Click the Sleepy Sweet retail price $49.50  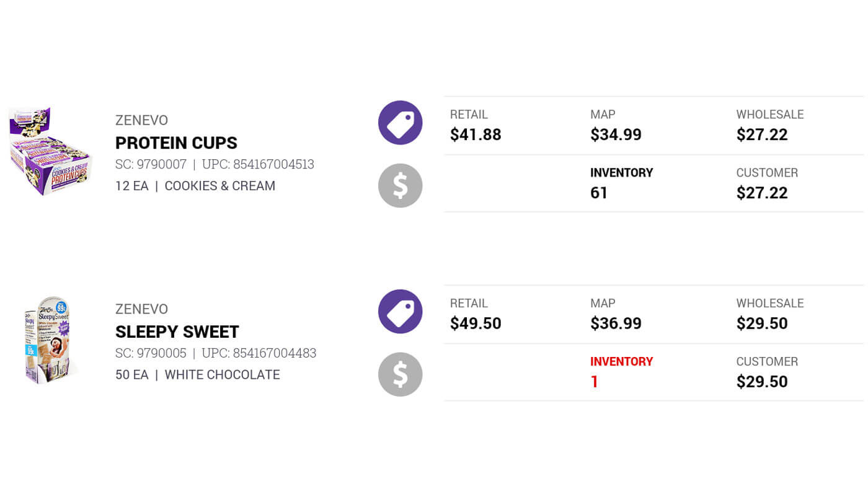pos(476,324)
